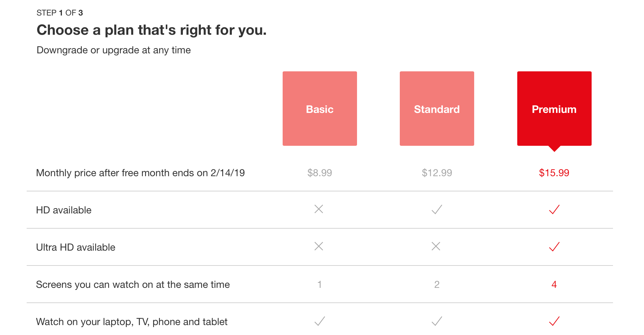
Task: Click the Basic screens count 1
Action: (320, 284)
